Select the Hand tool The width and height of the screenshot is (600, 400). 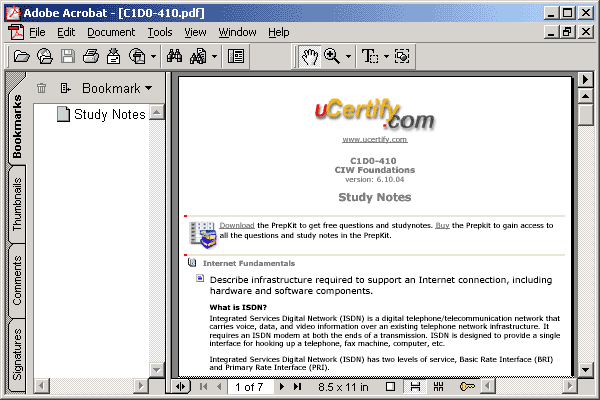click(x=309, y=57)
